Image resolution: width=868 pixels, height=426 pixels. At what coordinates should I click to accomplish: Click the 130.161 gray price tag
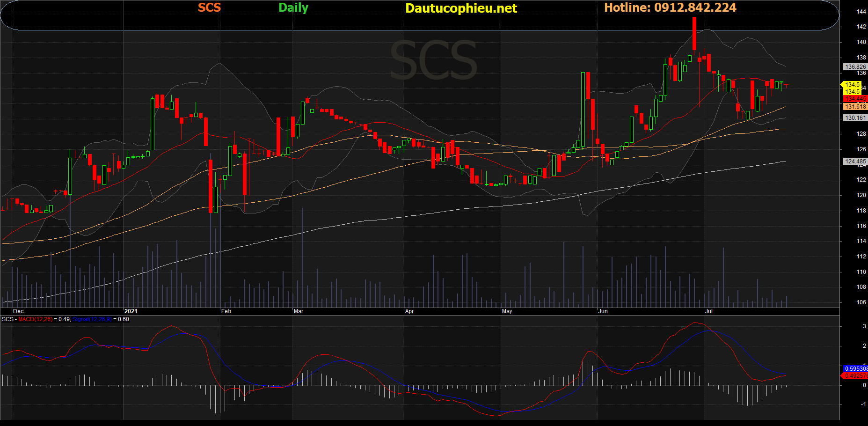(x=855, y=118)
